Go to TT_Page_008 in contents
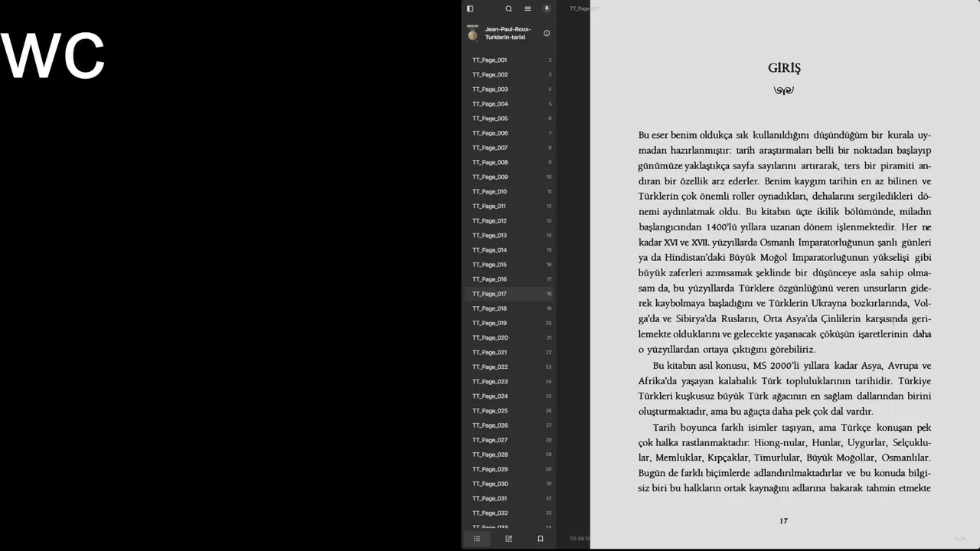This screenshot has width=980, height=551. (x=509, y=161)
